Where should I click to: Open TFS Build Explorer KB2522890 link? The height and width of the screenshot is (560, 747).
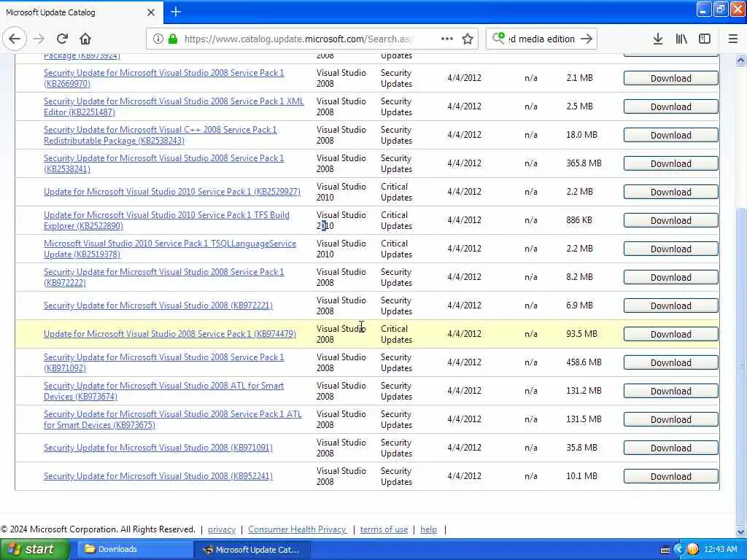coord(166,220)
